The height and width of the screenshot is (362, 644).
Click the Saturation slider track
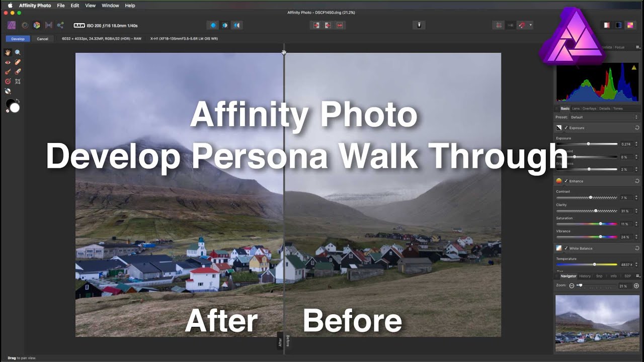(x=587, y=224)
